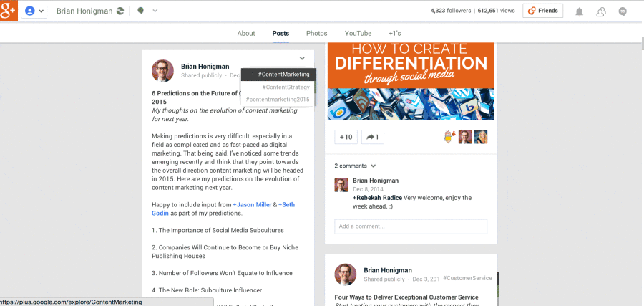Image resolution: width=644 pixels, height=306 pixels.
Task: Click line 3. Number of Followers Won't Equate to Influence
Action: [222, 273]
